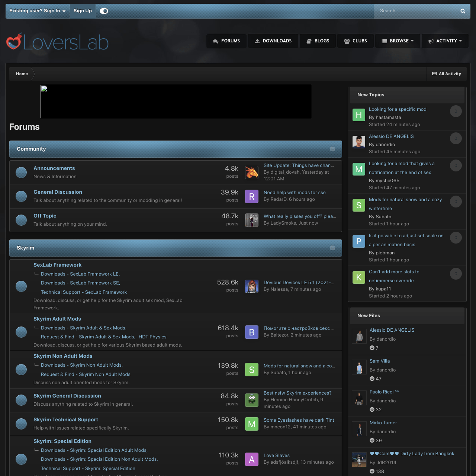Screen dimensions: 476x476
Task: Click the Announcements forum status icon
Action: point(21,173)
